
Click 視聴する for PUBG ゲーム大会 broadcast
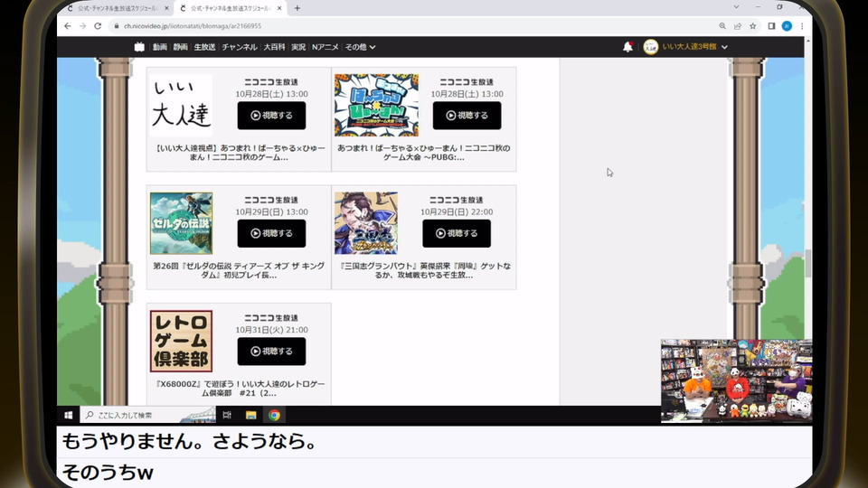[467, 116]
